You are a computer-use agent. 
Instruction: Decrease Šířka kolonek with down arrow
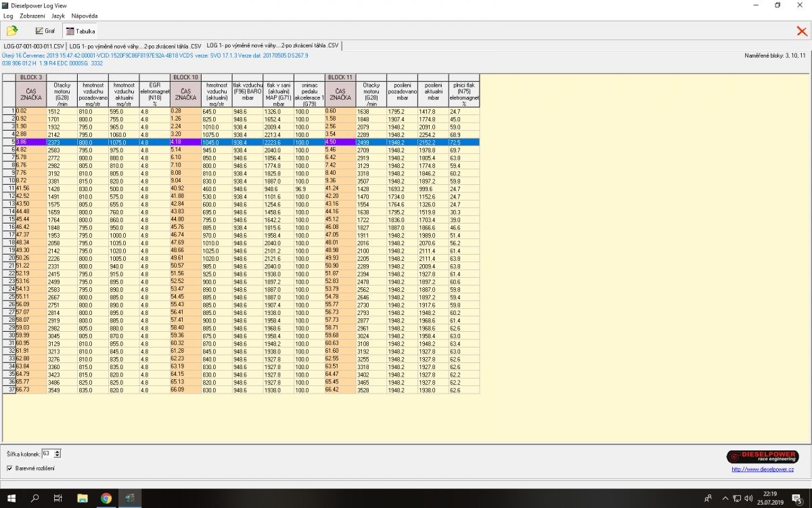(58, 455)
